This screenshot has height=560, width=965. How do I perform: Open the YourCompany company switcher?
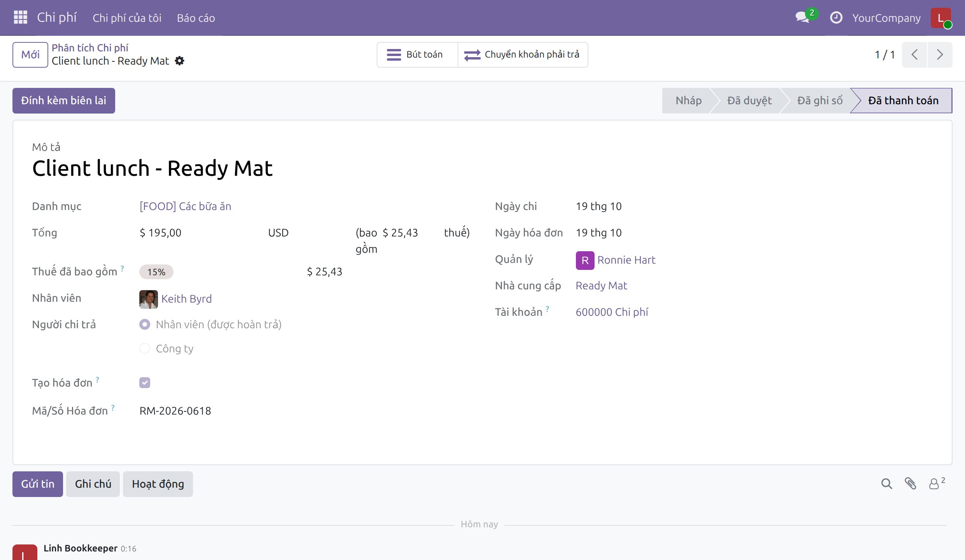[x=886, y=18]
